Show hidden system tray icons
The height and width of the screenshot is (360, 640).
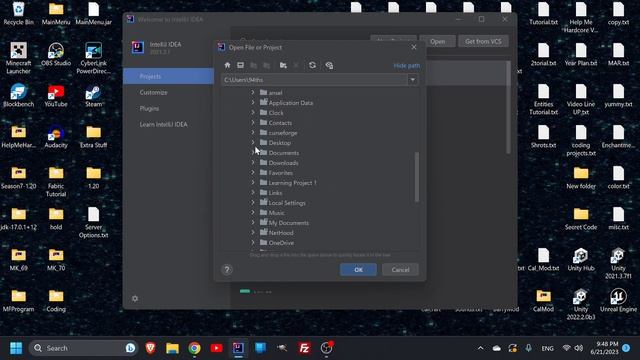[x=480, y=348]
